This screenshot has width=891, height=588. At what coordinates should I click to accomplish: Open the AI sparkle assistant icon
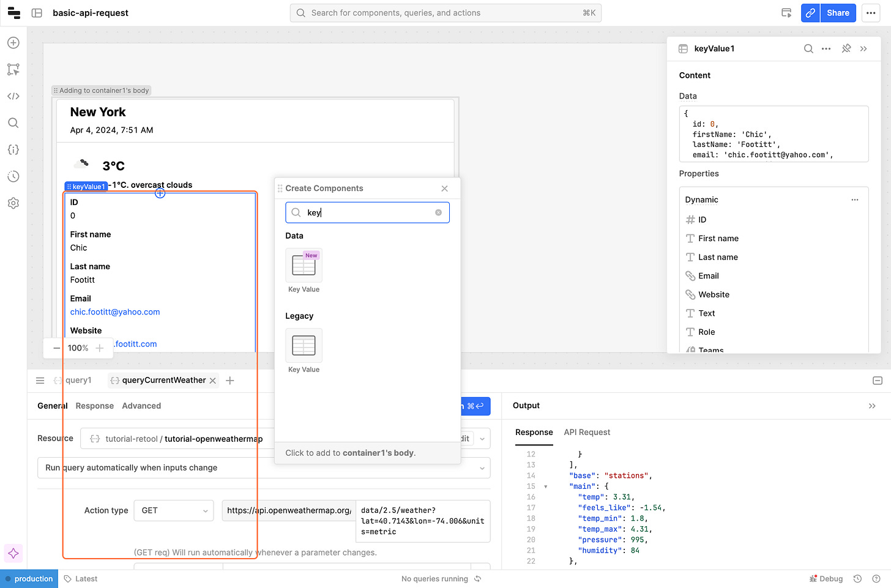[x=13, y=553]
